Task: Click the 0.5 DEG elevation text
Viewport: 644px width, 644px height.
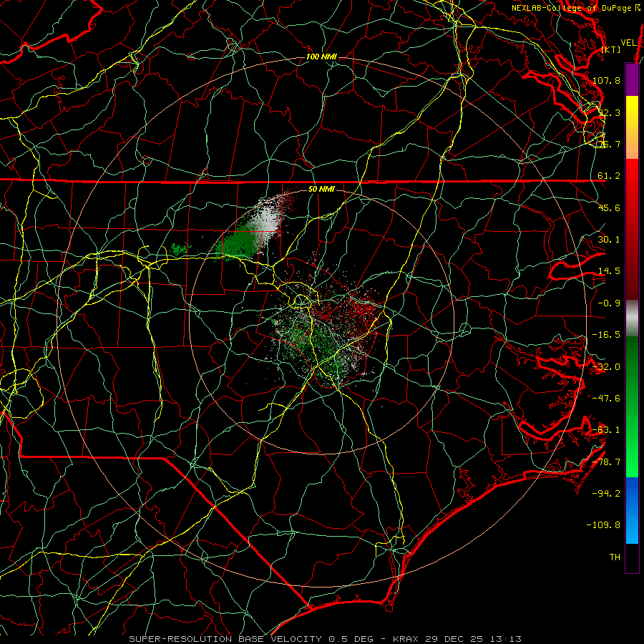Action: click(351, 639)
